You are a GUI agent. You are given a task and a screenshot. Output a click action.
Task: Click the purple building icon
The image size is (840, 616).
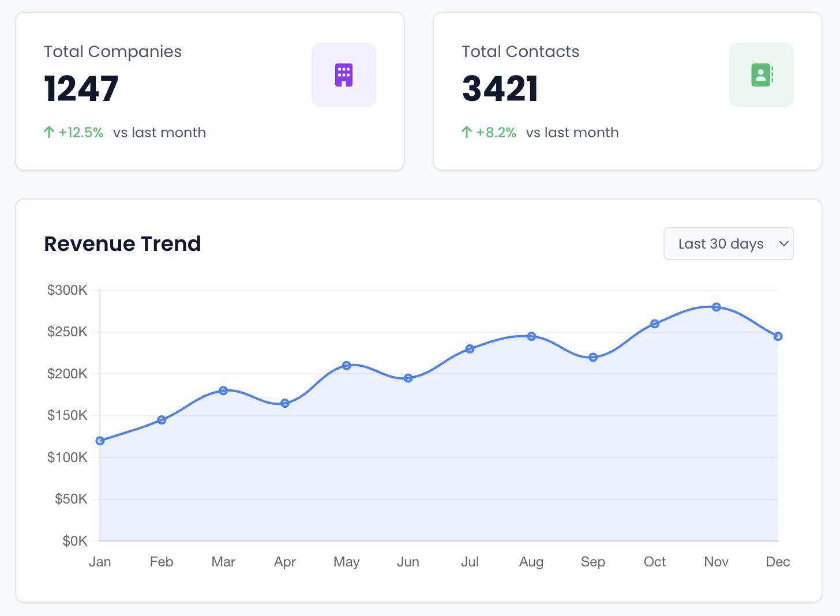click(x=344, y=75)
